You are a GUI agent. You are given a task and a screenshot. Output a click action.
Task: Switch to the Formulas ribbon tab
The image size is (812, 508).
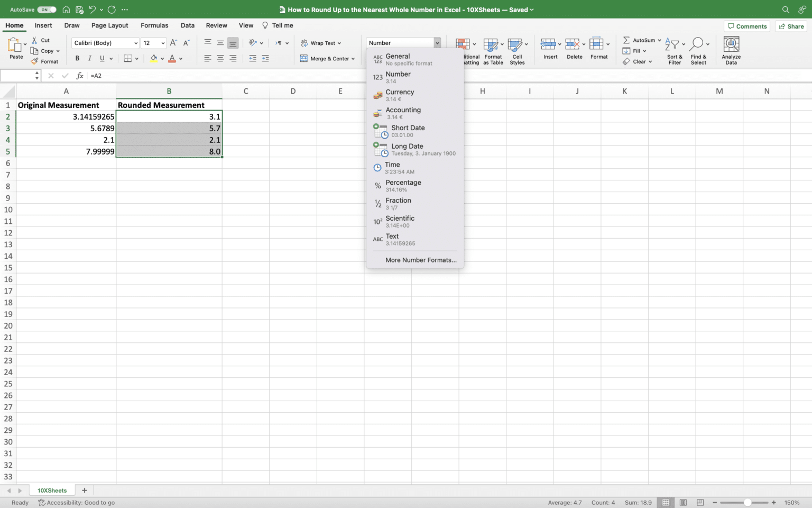point(154,25)
